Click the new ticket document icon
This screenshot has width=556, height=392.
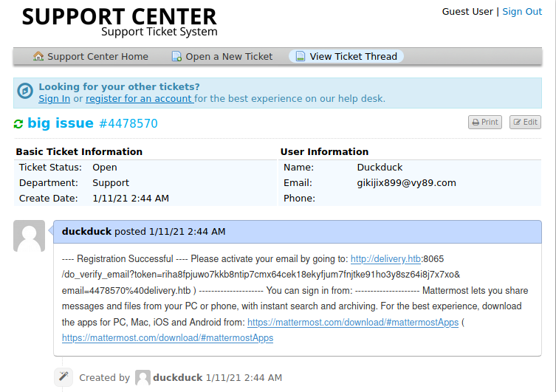(176, 57)
